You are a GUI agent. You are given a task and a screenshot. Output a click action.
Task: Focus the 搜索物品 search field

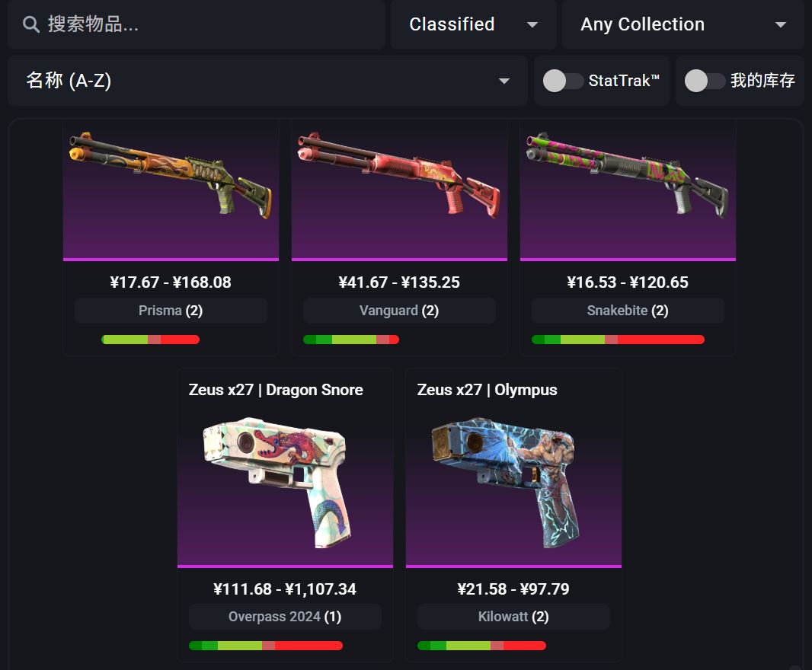pyautogui.click(x=197, y=24)
